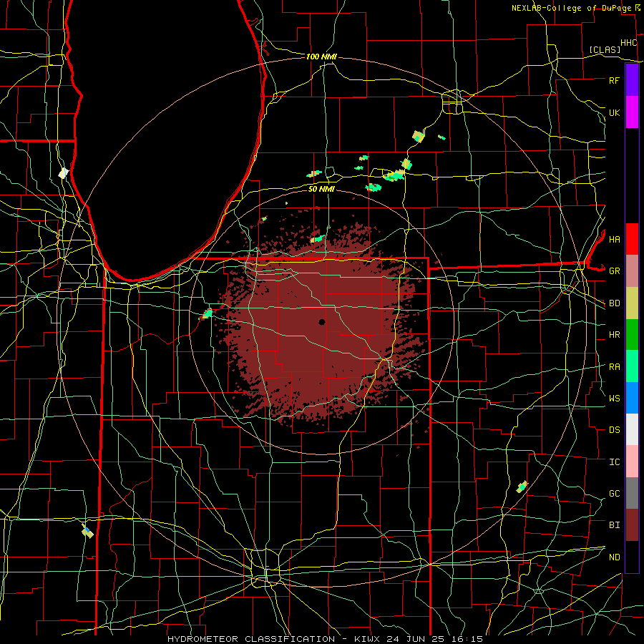The height and width of the screenshot is (644, 644).
Task: Click the black radar site dot
Action: tap(322, 322)
